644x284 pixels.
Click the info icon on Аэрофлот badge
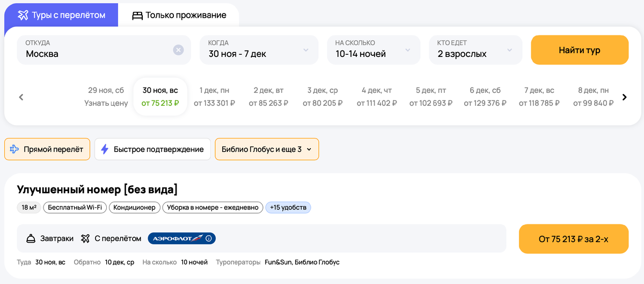pos(209,238)
